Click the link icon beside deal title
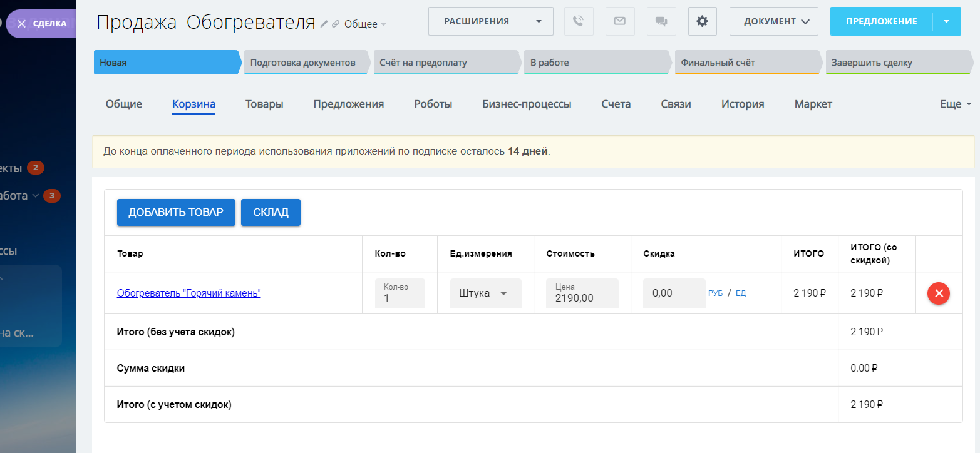 point(336,24)
